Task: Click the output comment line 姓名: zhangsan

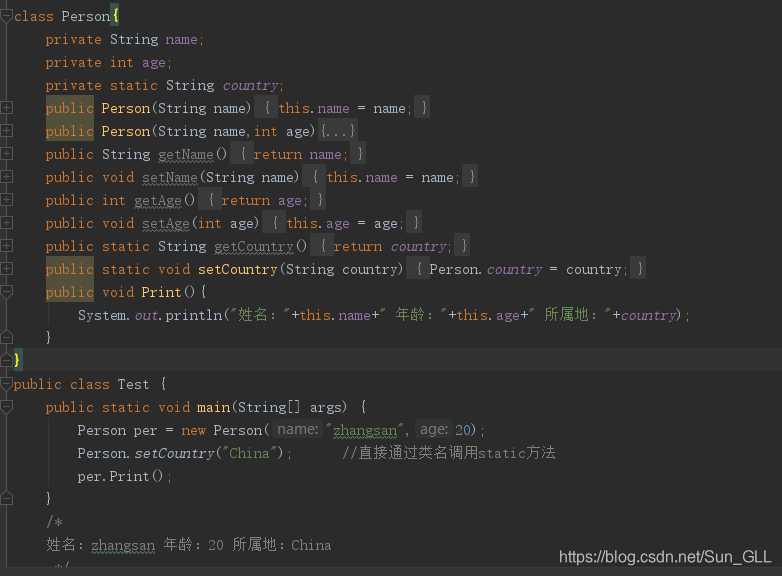Action: (x=189, y=545)
